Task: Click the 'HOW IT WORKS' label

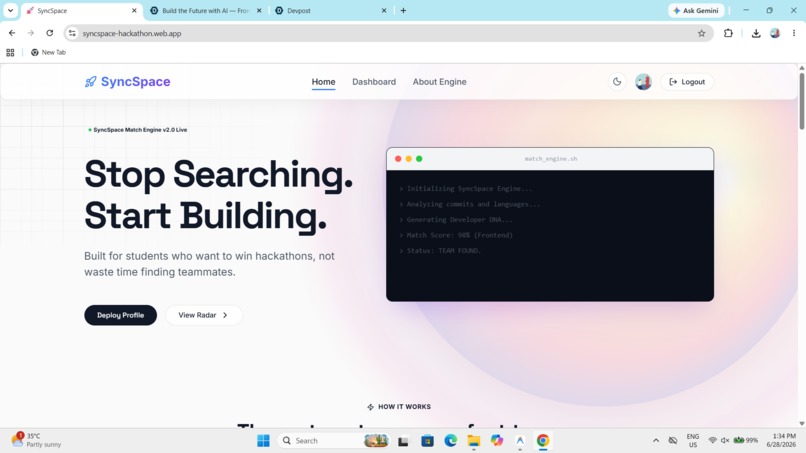Action: tap(399, 407)
